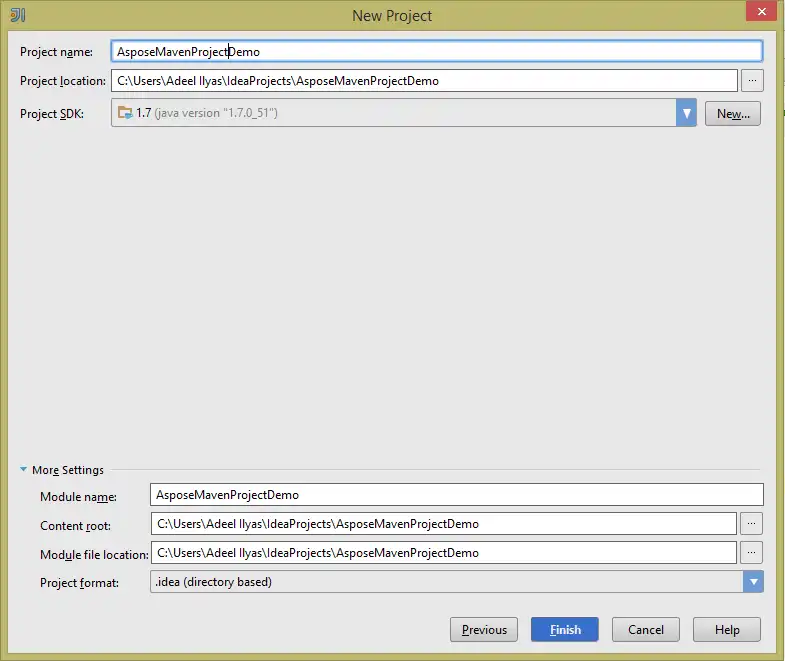Click the Module file location label

[x=94, y=555]
